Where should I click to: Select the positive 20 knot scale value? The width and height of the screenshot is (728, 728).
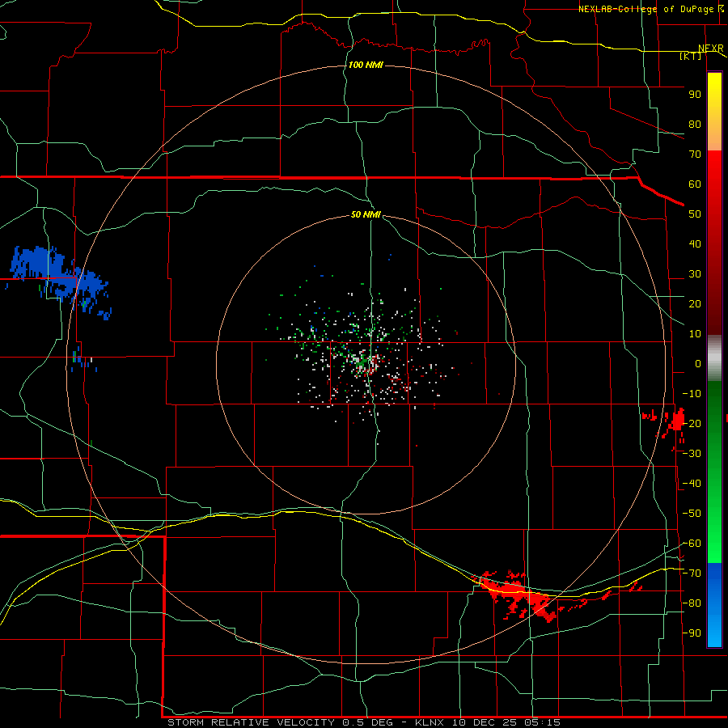click(695, 304)
